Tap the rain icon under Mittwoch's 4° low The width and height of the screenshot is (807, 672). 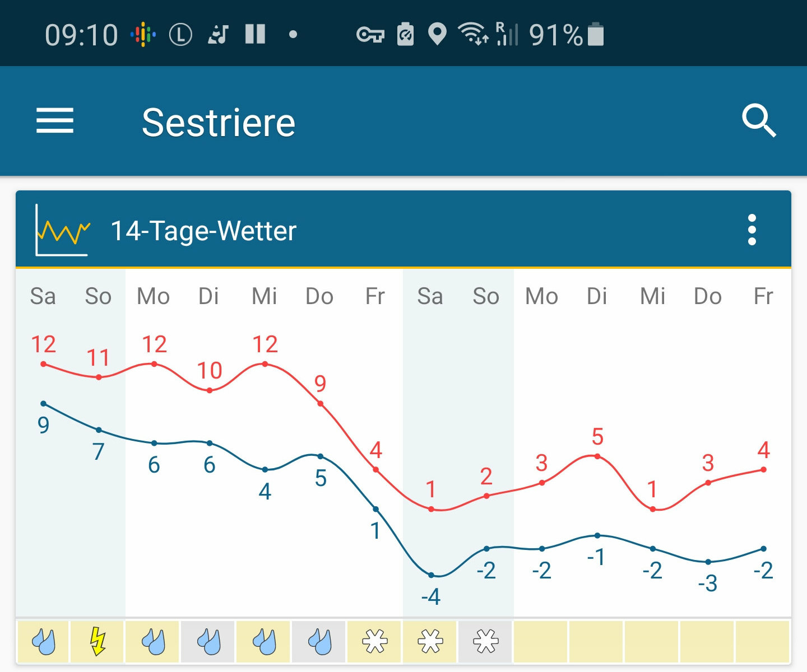pos(264,641)
